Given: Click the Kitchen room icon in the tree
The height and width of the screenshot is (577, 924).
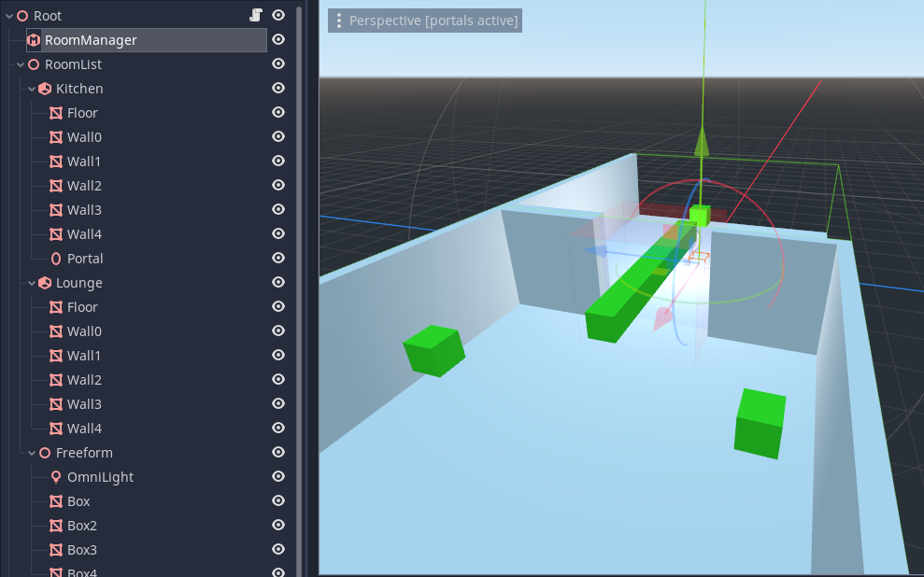Looking at the screenshot, I should [x=45, y=88].
